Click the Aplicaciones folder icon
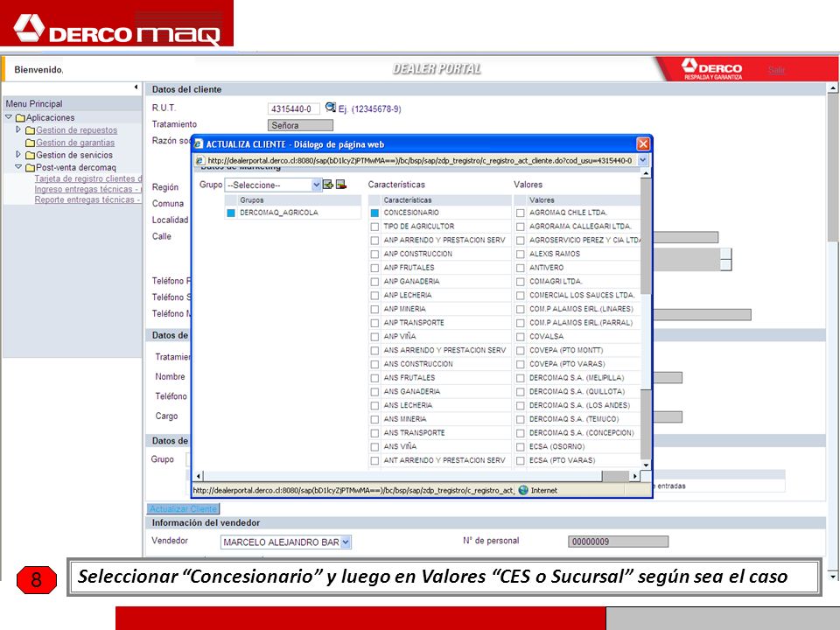Image resolution: width=840 pixels, height=630 pixels. click(x=20, y=118)
